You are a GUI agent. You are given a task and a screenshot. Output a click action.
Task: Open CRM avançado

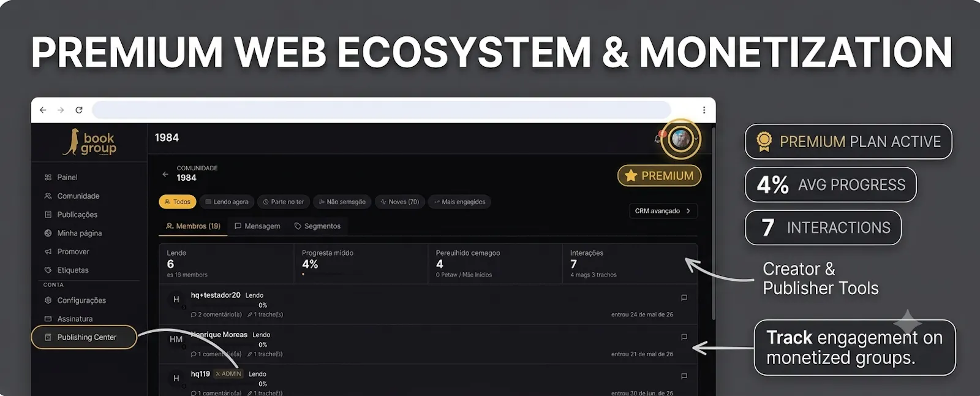[x=663, y=211]
